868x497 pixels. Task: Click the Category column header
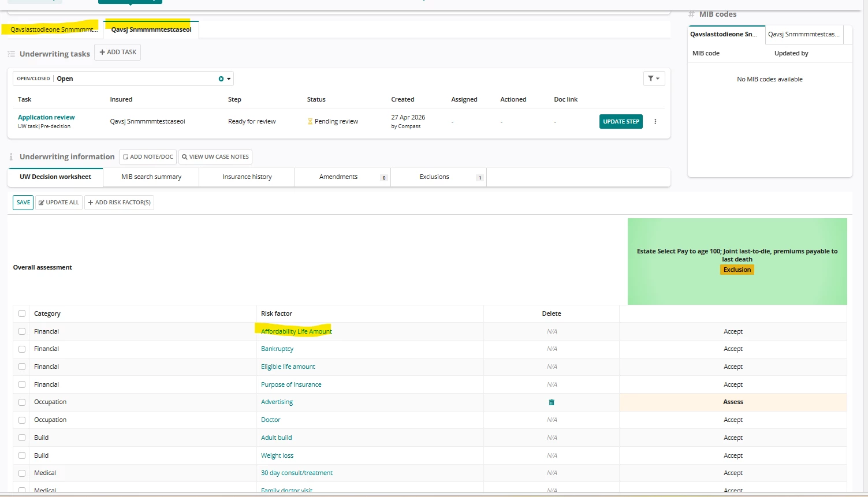pyautogui.click(x=47, y=313)
